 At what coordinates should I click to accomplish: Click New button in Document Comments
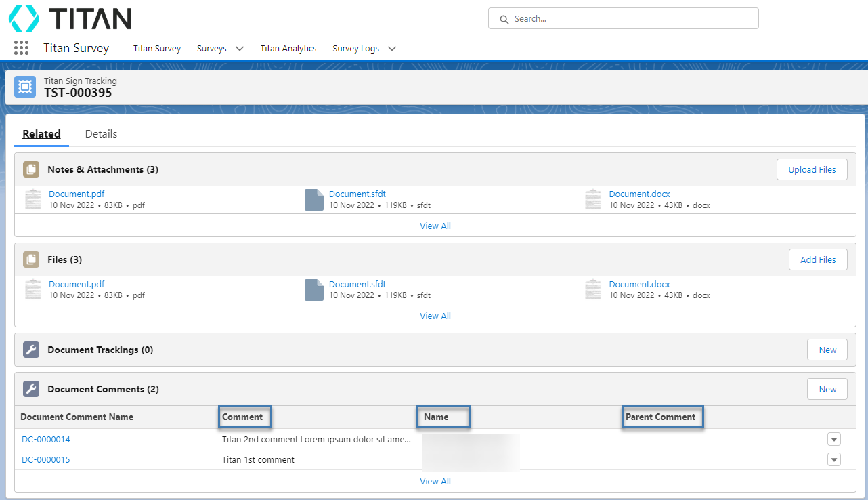(x=827, y=389)
